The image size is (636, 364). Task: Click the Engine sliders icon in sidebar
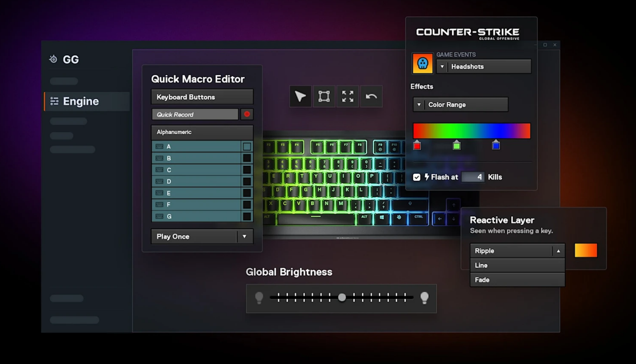click(54, 101)
